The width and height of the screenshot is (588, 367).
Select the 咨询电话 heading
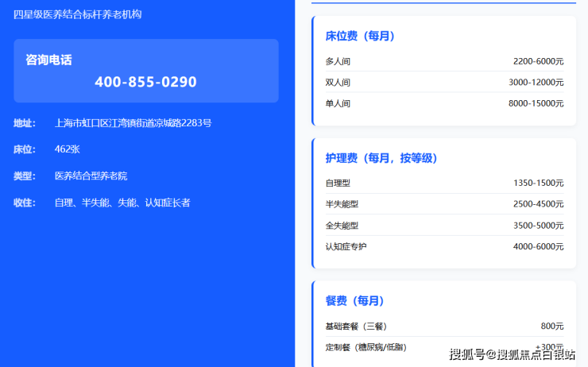[x=48, y=60]
